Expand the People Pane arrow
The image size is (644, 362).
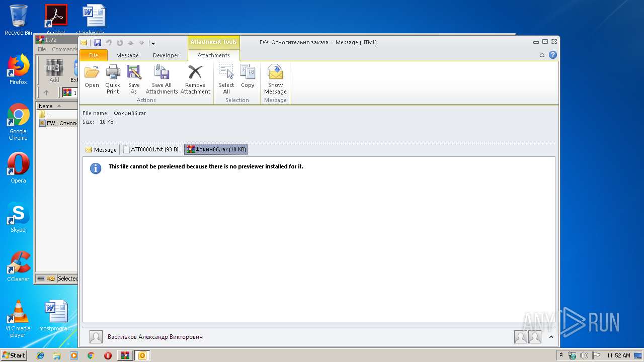pos(551,337)
